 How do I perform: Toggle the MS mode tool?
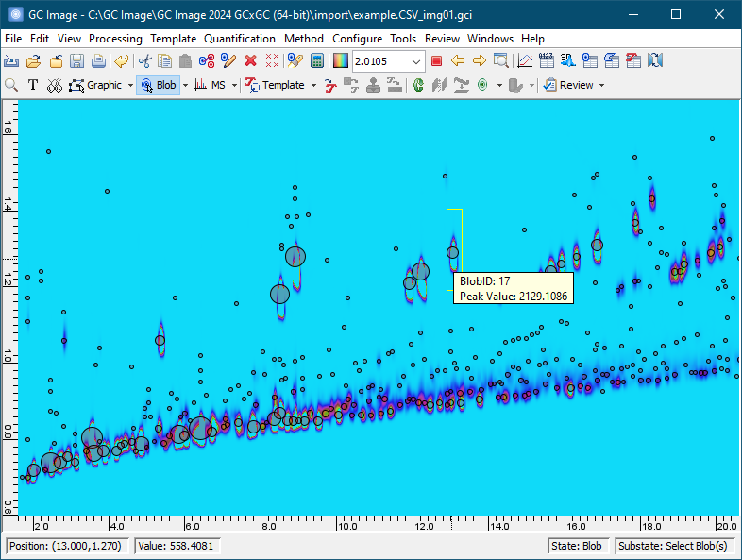click(x=211, y=85)
